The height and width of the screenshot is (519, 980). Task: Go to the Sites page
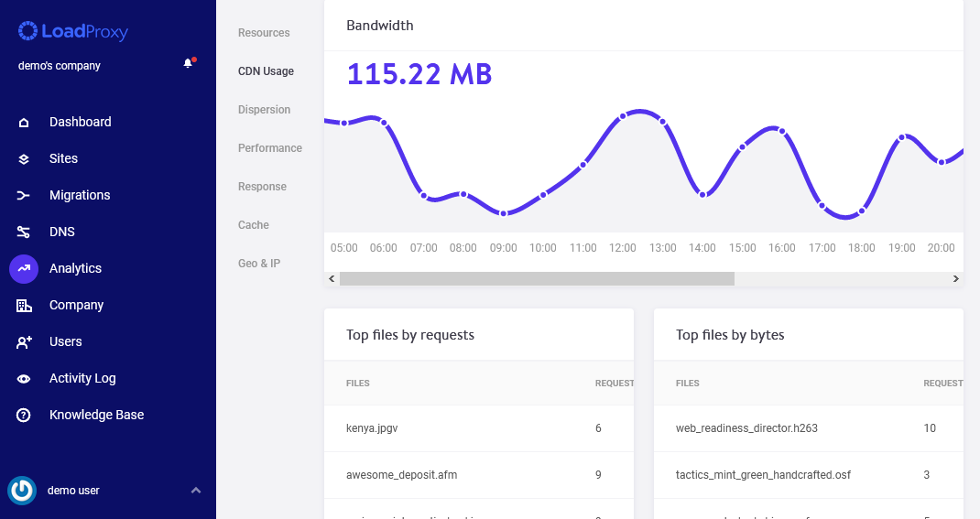[x=64, y=158]
